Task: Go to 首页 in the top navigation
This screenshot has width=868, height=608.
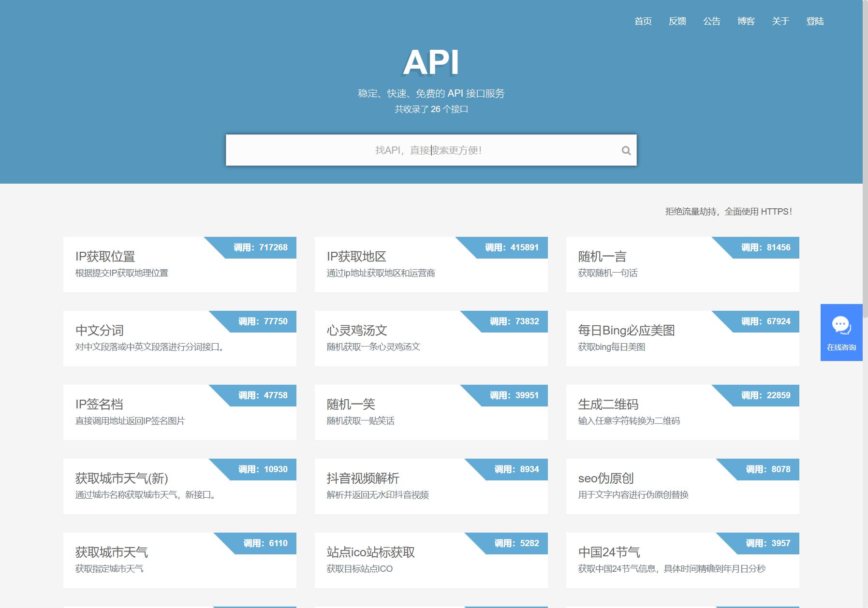Action: [x=643, y=21]
